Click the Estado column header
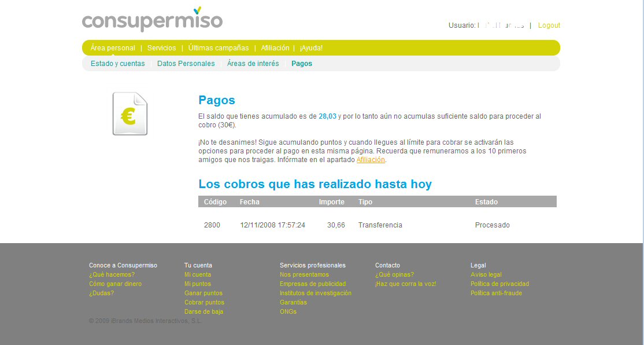This screenshot has height=345, width=644. [486, 202]
